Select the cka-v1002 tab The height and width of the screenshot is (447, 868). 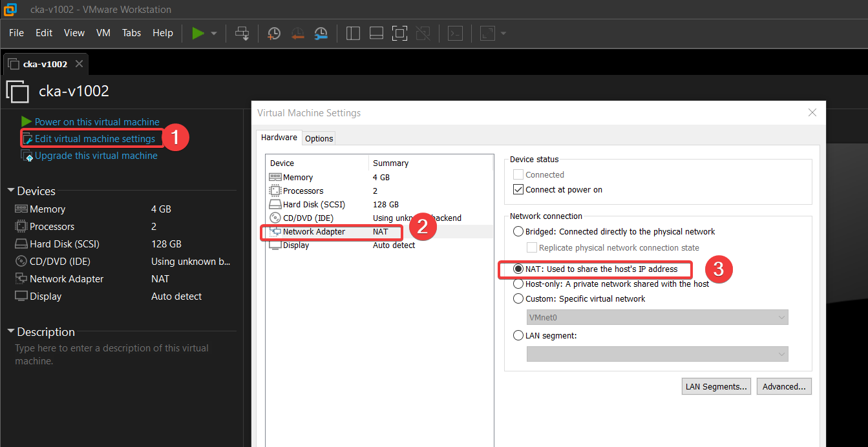click(x=45, y=64)
